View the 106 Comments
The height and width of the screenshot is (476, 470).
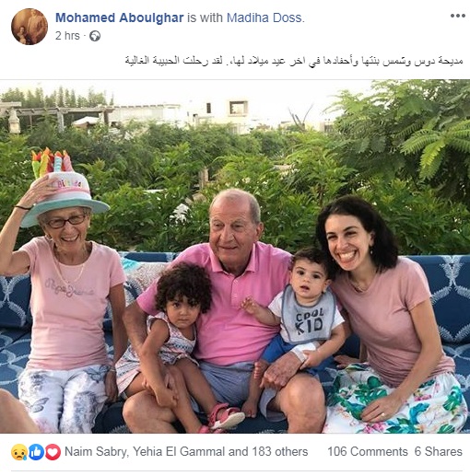tap(368, 452)
